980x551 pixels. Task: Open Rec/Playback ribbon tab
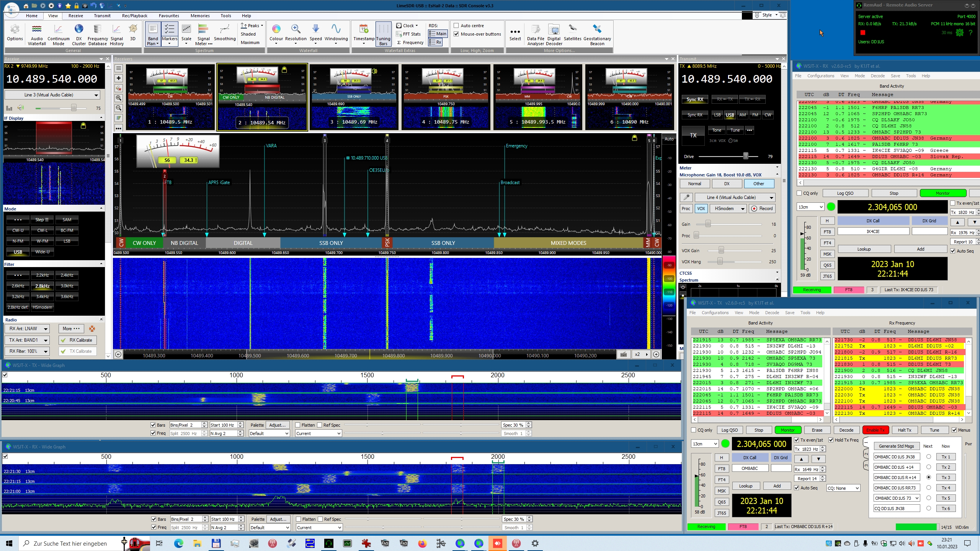pos(135,16)
